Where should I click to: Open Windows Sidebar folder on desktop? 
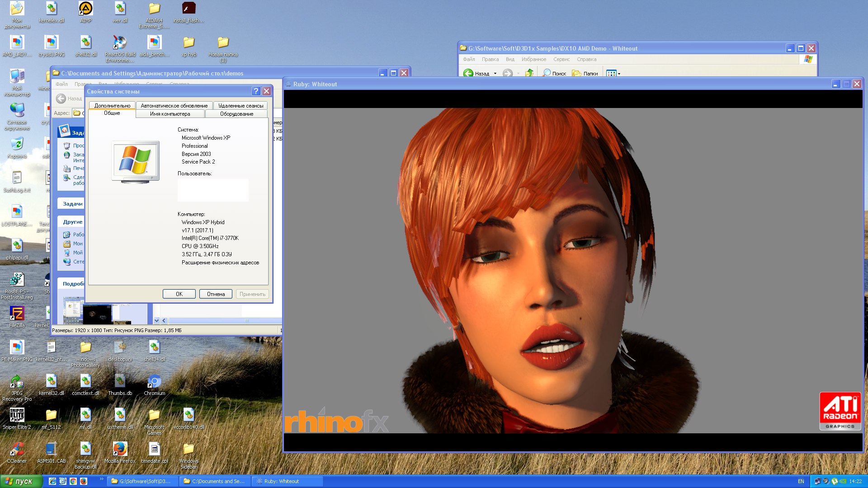pyautogui.click(x=189, y=455)
